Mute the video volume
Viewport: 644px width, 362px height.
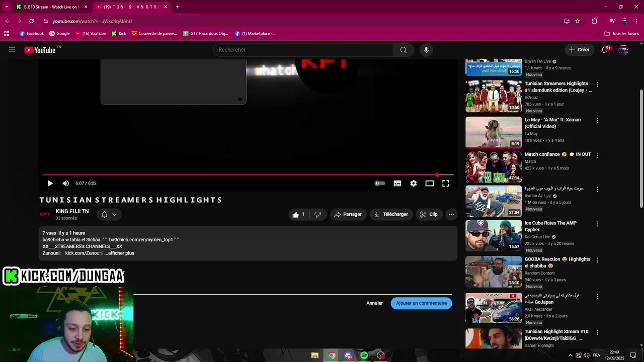65,184
